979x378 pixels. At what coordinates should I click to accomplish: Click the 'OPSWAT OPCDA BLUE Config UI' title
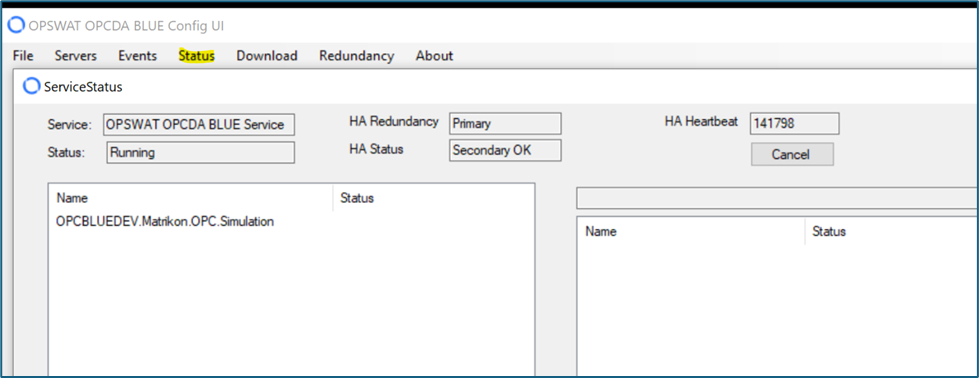(x=126, y=26)
